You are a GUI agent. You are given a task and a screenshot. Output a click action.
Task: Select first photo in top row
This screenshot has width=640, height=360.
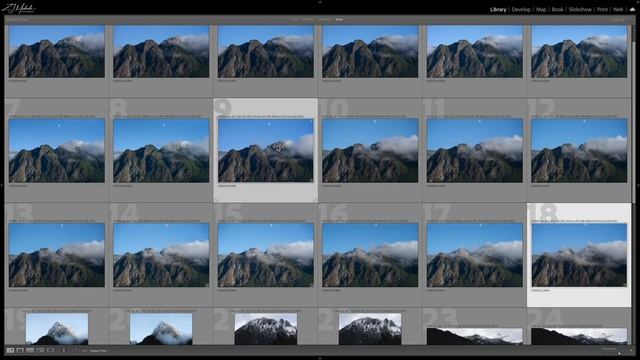pyautogui.click(x=57, y=51)
